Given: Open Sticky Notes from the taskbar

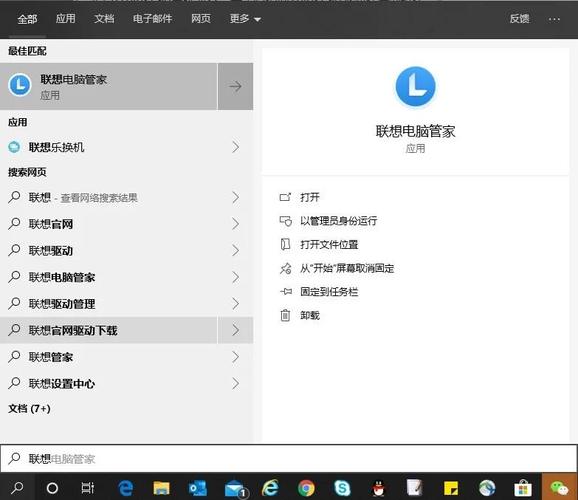Looking at the screenshot, I should 451,488.
